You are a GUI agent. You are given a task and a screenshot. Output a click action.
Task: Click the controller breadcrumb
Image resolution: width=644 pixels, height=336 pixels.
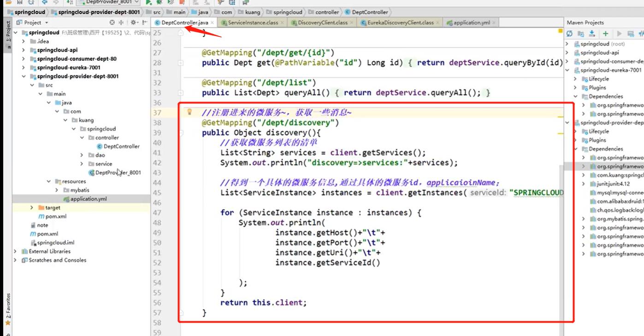coord(324,12)
